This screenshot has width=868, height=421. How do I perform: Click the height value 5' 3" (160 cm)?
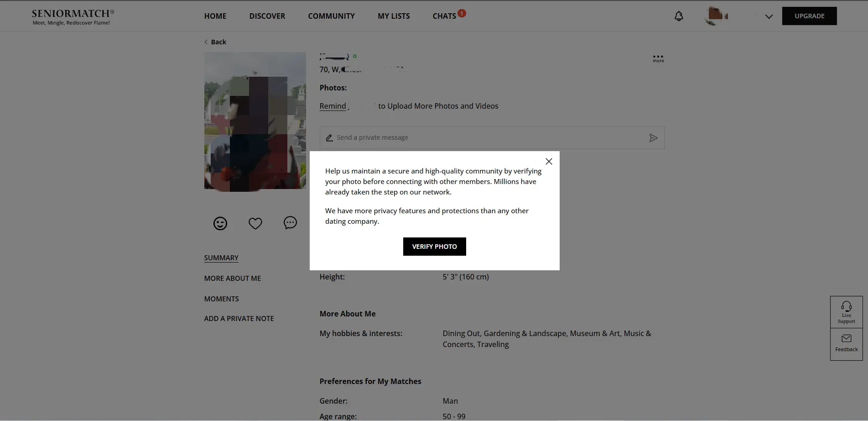[466, 277]
